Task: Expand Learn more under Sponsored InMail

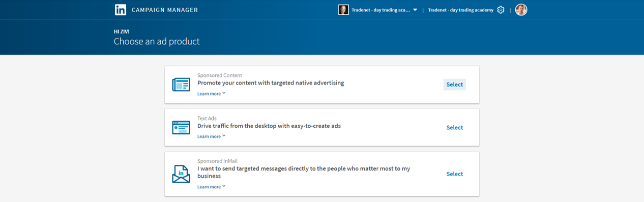Action: (211, 187)
